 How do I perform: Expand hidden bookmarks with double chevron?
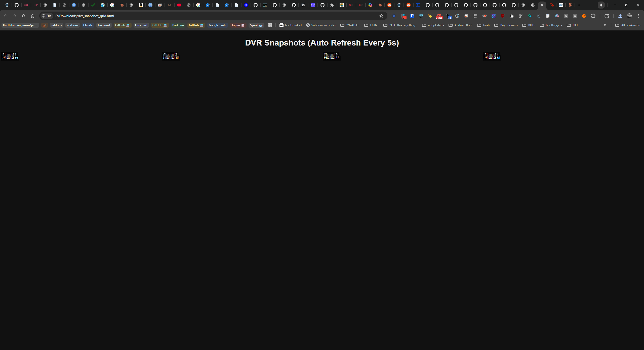(605, 25)
